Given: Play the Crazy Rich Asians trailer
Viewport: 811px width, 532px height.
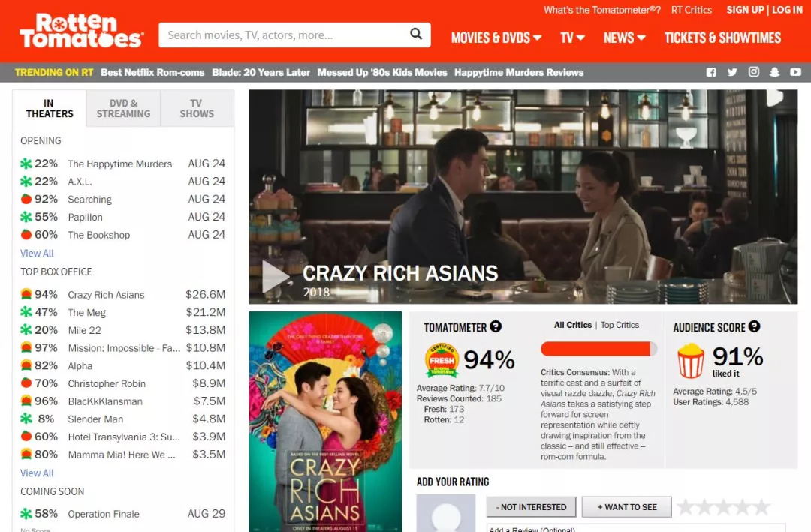Looking at the screenshot, I should [x=275, y=277].
